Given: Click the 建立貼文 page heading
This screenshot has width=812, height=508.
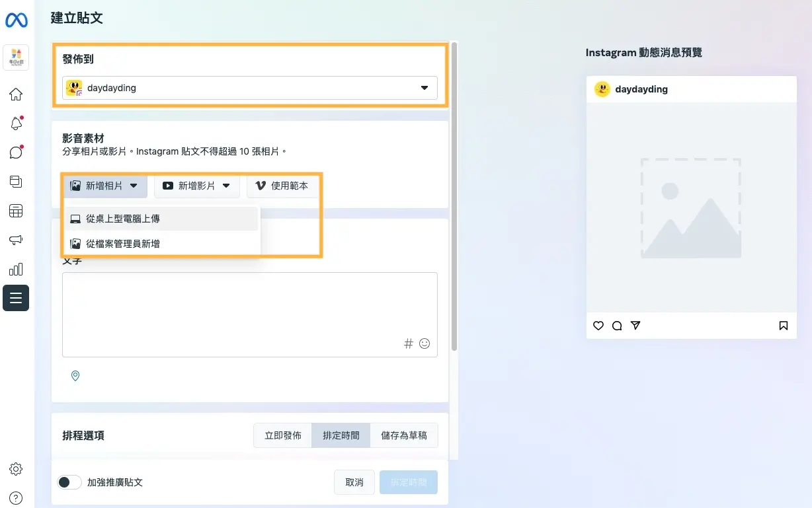Looking at the screenshot, I should click(x=77, y=18).
